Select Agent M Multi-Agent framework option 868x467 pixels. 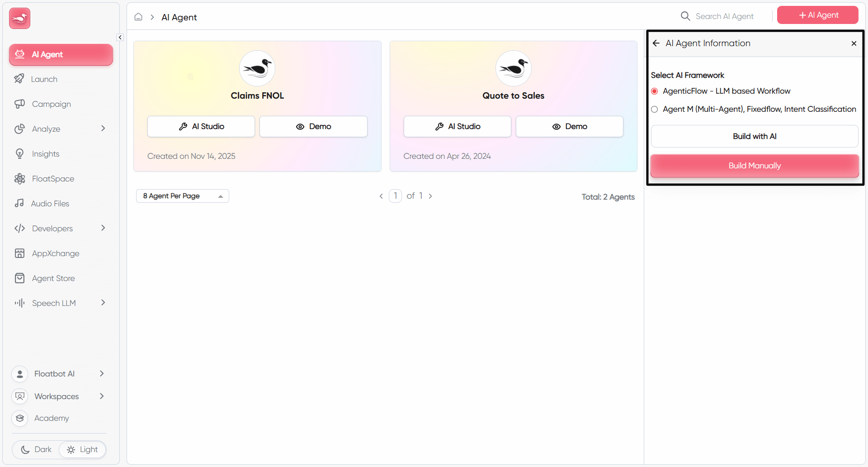pyautogui.click(x=655, y=110)
